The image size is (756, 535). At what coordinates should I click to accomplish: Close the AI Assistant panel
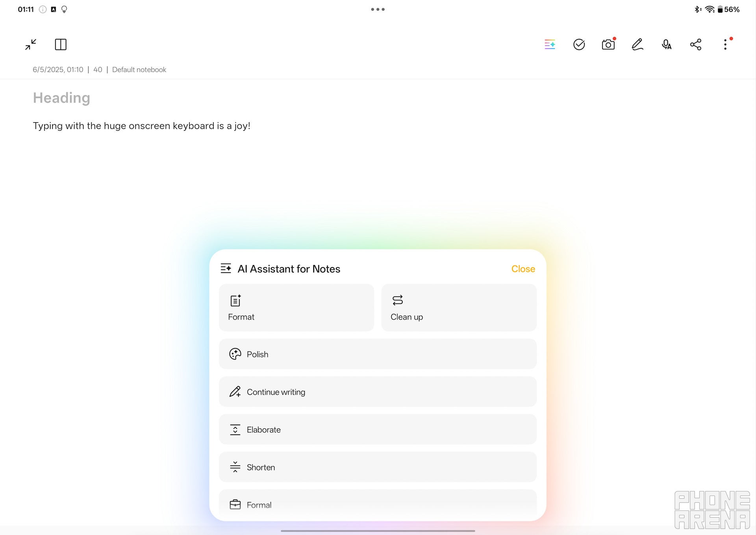(523, 269)
